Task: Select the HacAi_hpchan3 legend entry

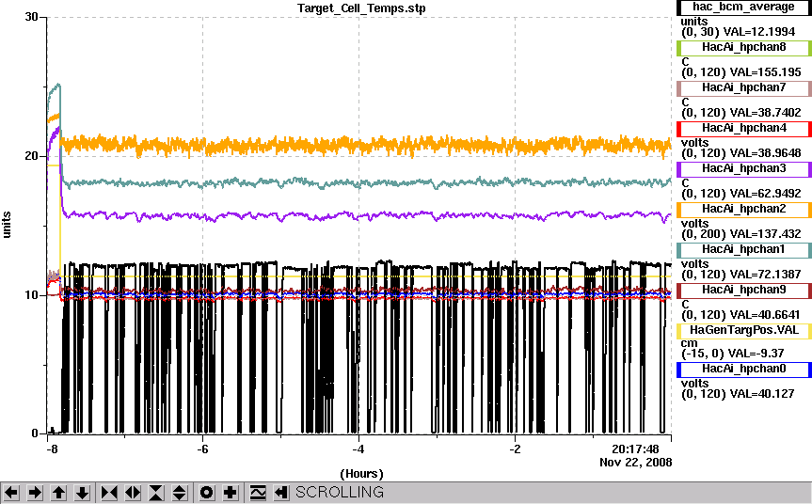Action: tap(743, 168)
